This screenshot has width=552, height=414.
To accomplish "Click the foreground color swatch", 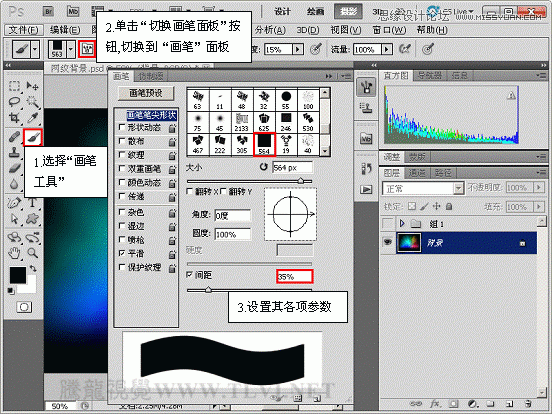I will (x=18, y=275).
